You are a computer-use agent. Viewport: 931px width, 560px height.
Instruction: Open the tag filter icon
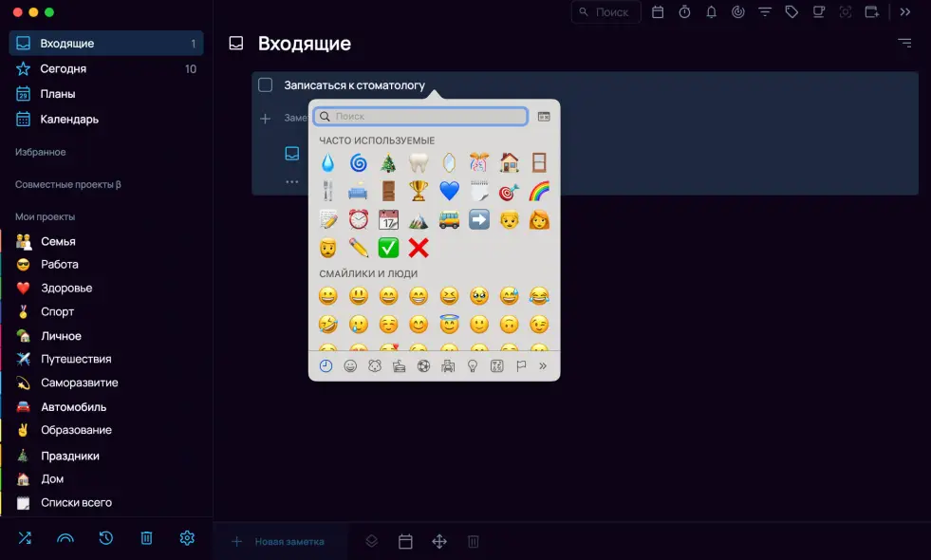coord(791,12)
